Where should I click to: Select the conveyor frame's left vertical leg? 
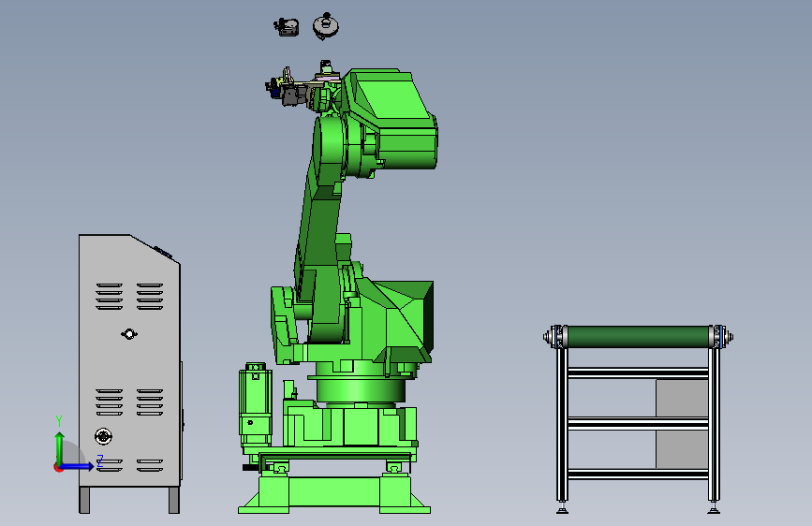[562, 425]
